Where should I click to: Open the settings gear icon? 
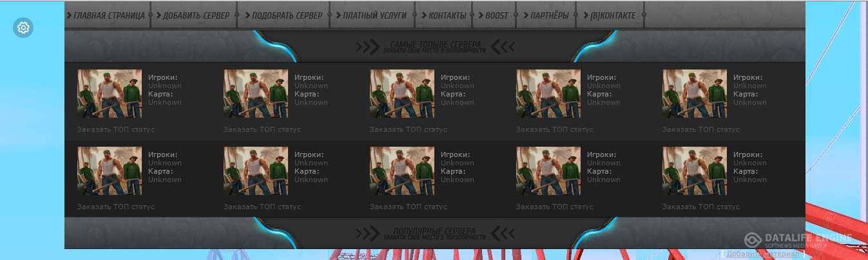click(x=23, y=28)
